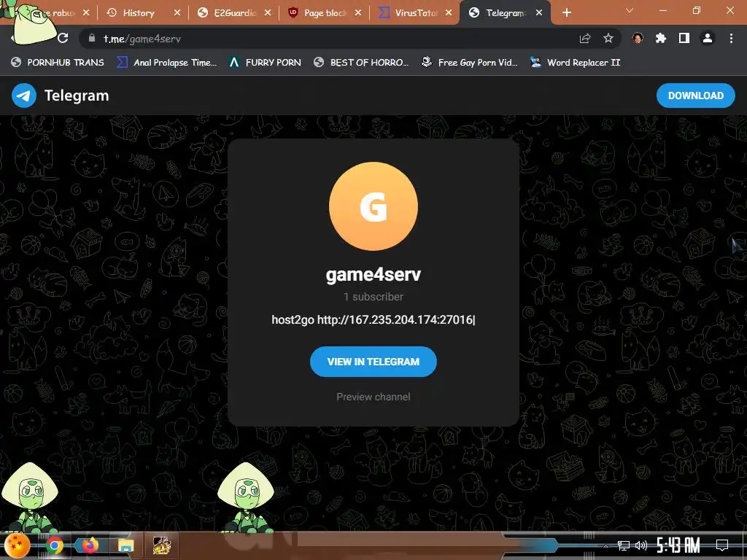Click the DOWNLOAD button
Viewport: 747px width, 560px height.
pos(695,96)
